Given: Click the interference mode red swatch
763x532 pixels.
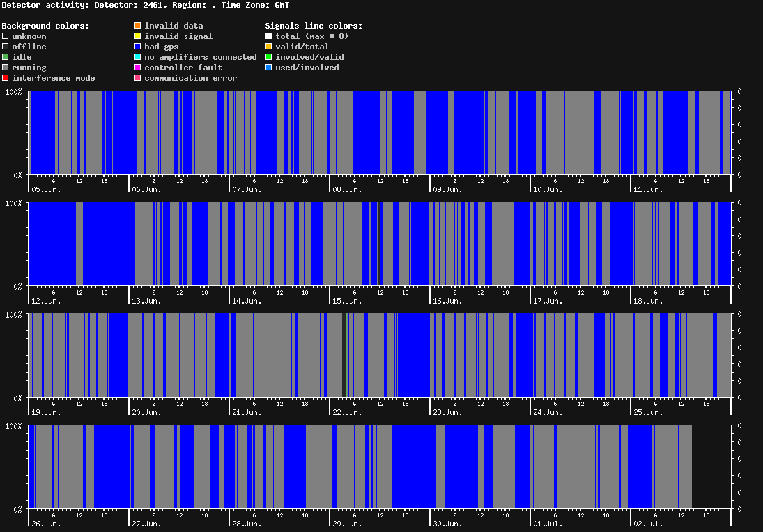Looking at the screenshot, I should [x=6, y=78].
